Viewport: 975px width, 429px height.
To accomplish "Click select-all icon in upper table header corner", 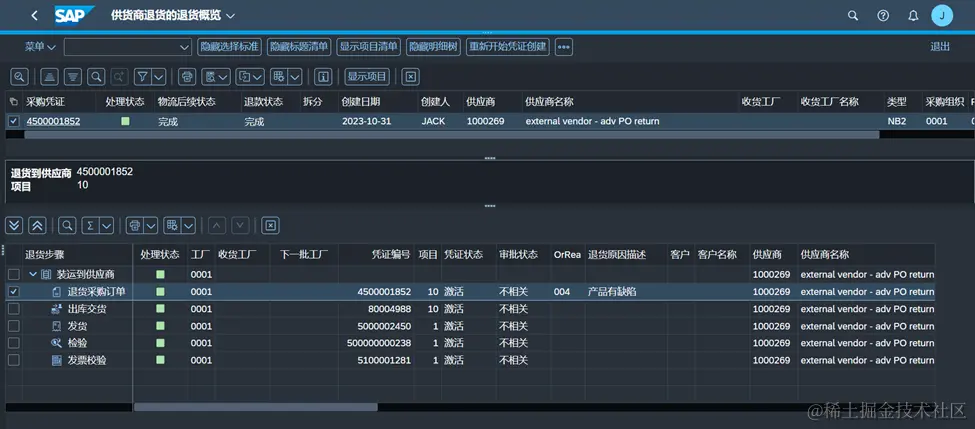I will tap(13, 101).
